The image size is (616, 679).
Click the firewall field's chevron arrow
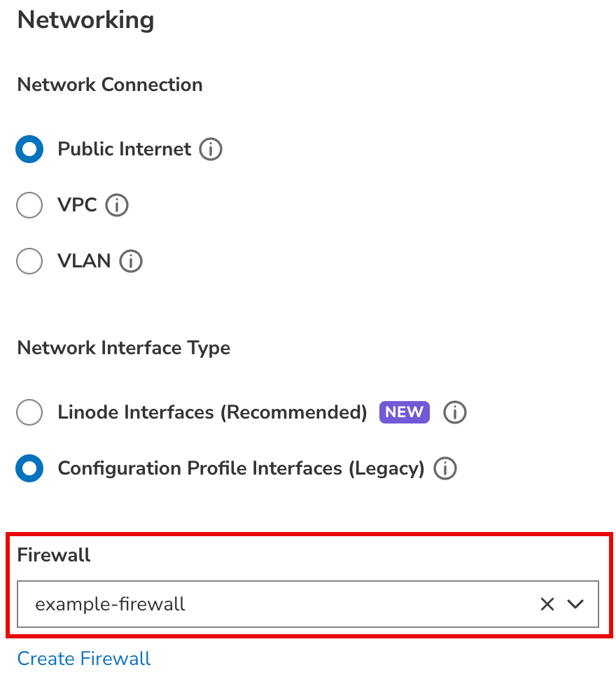coord(575,603)
